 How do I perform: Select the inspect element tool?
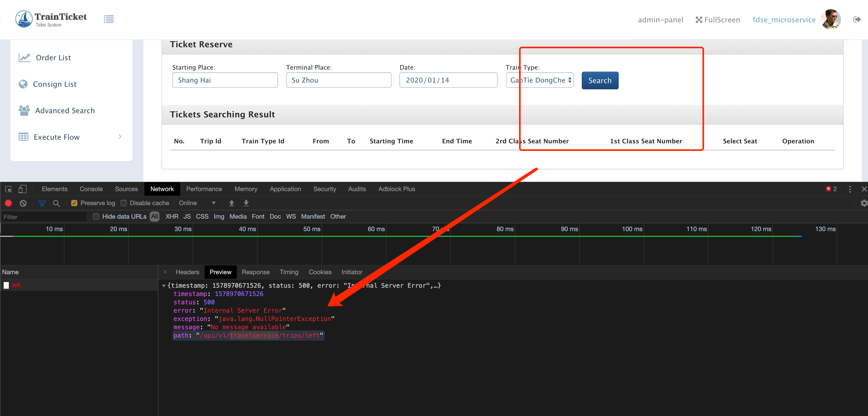tap(8, 189)
